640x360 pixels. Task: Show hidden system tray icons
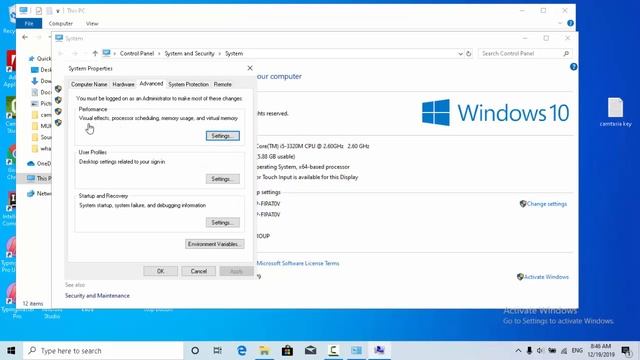tap(518, 351)
